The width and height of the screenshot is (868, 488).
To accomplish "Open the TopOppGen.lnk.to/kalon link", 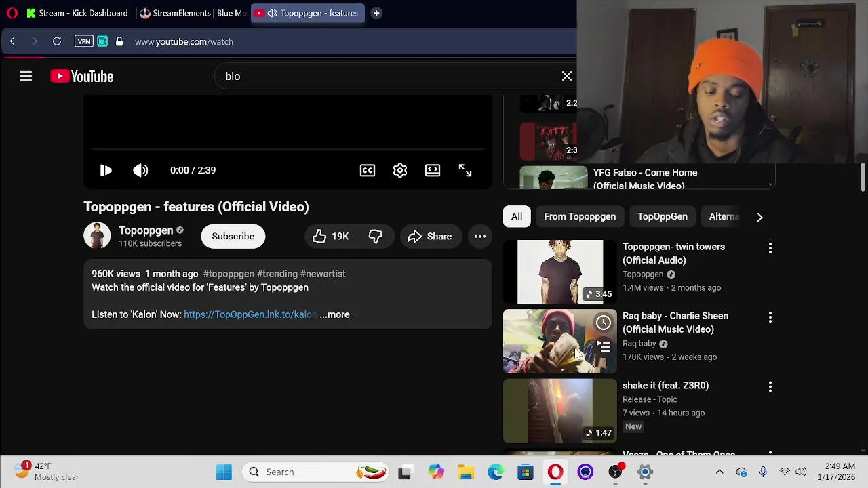I will [250, 314].
